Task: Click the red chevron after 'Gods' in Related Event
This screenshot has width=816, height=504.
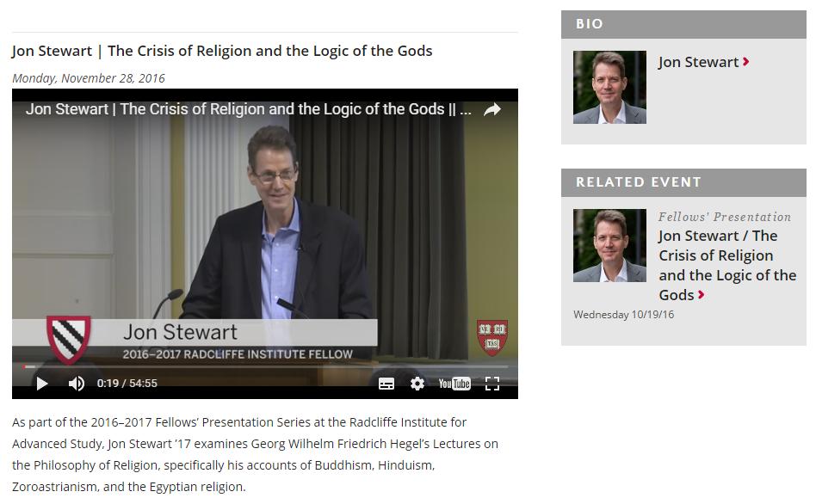Action: (702, 295)
